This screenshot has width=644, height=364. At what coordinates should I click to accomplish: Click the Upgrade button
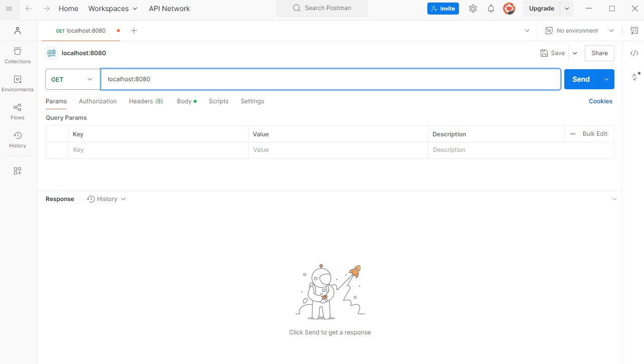click(x=542, y=9)
